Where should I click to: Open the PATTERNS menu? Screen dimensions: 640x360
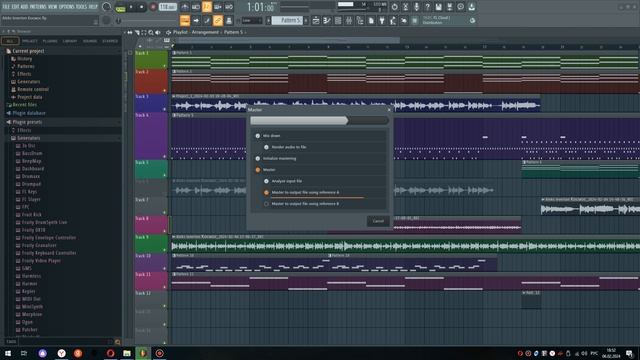pyautogui.click(x=38, y=7)
